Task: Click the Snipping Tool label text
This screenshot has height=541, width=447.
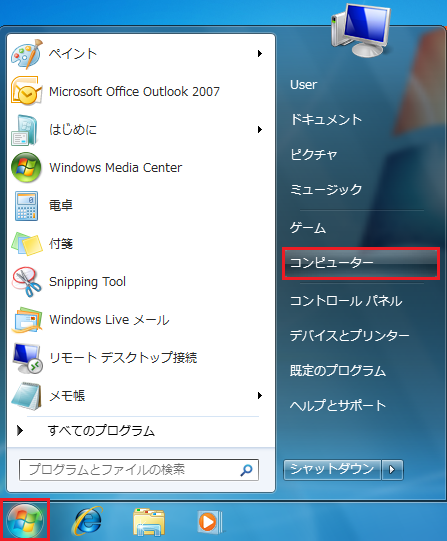Action: 87,282
